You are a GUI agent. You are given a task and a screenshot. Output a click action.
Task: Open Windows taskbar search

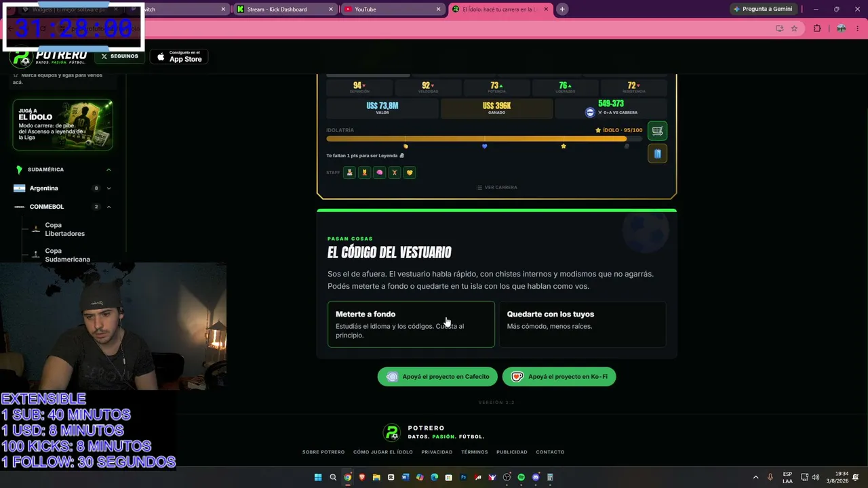tap(333, 477)
